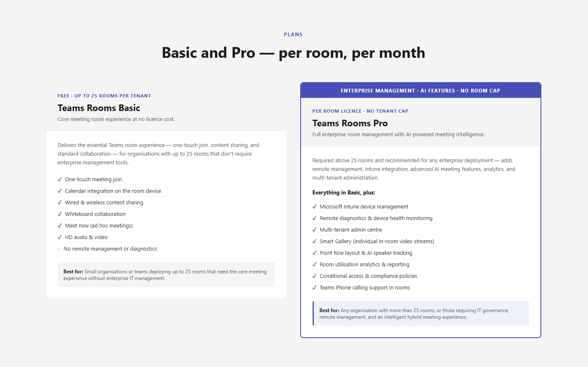Click the checkmark beside Remote diagnostics & device health monitoring
The height and width of the screenshot is (367, 588).
tap(315, 218)
